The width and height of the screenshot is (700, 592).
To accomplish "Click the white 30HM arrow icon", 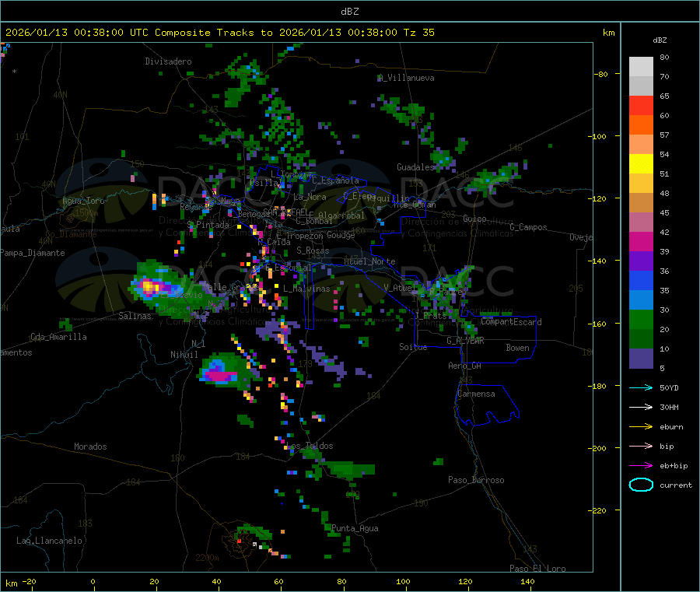I will pos(641,407).
